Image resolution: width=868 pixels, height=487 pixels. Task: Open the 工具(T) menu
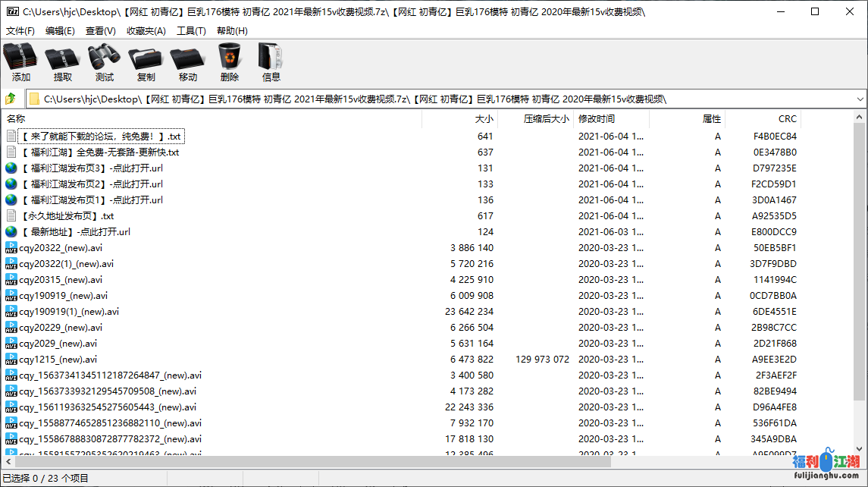coord(191,31)
